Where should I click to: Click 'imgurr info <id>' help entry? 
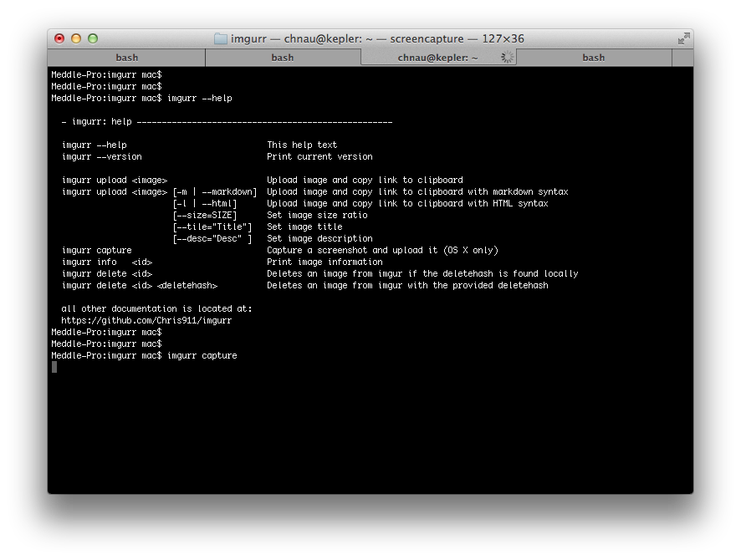click(x=107, y=262)
